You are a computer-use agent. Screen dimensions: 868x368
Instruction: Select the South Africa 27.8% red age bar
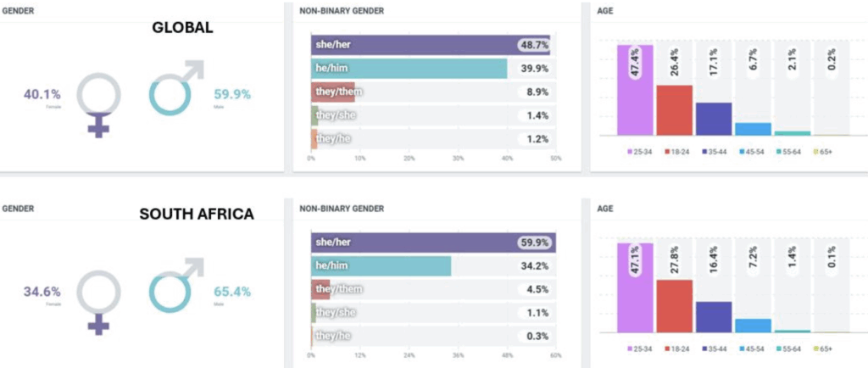click(675, 306)
